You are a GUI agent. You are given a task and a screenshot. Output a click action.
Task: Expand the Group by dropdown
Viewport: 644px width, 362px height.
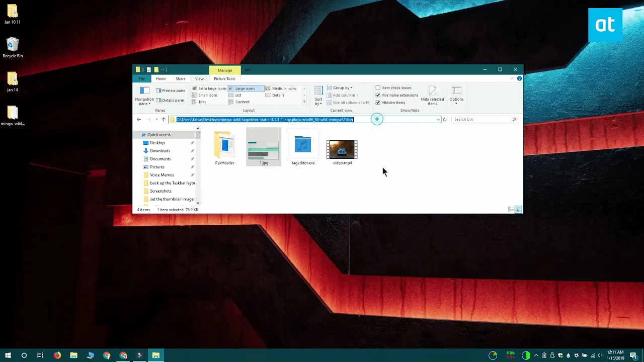tap(340, 88)
